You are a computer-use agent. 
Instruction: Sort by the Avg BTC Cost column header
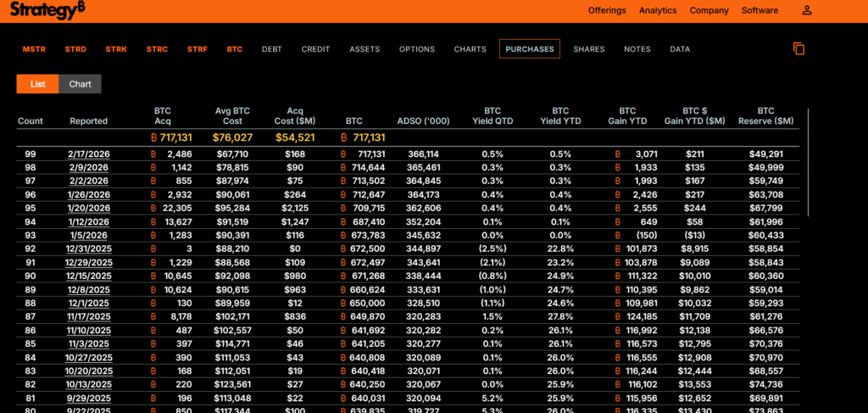(232, 116)
